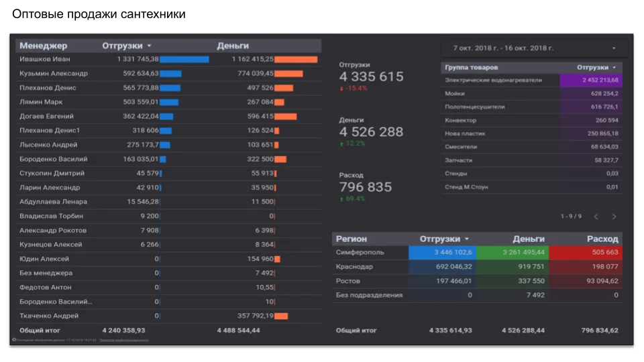
Task: Open the date range dropdown 7 окт. 2018
Action: [x=534, y=48]
